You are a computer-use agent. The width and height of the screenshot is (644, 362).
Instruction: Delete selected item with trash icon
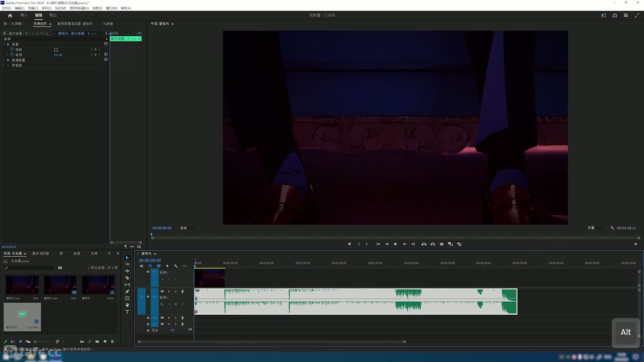(x=112, y=342)
